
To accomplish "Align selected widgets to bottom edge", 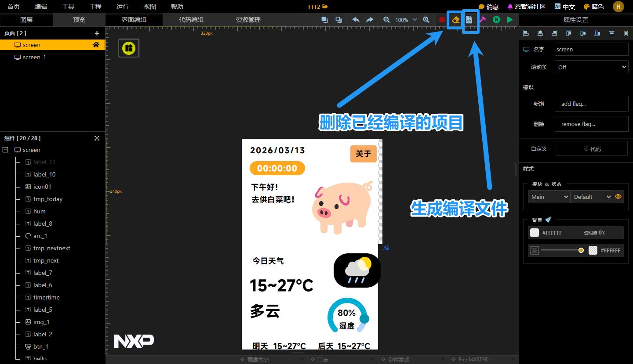I will pos(597,33).
